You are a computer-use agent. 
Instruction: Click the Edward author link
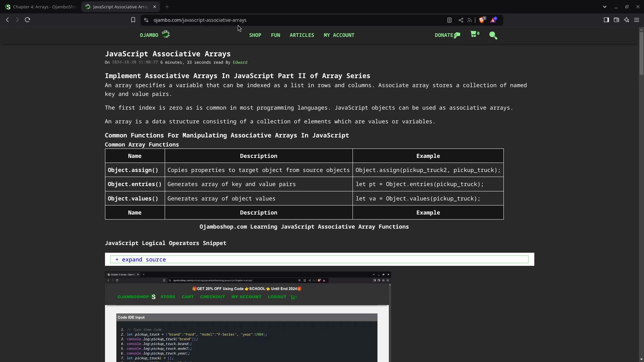tap(240, 62)
